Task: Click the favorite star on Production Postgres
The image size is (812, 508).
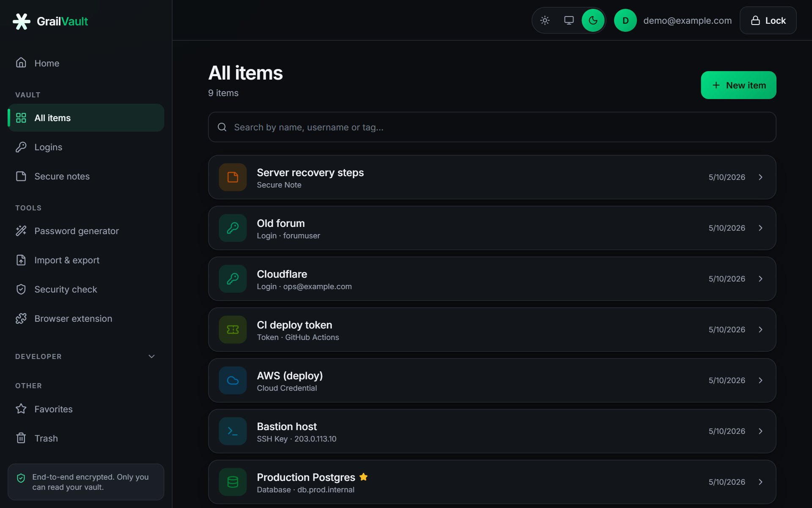Action: (x=363, y=477)
